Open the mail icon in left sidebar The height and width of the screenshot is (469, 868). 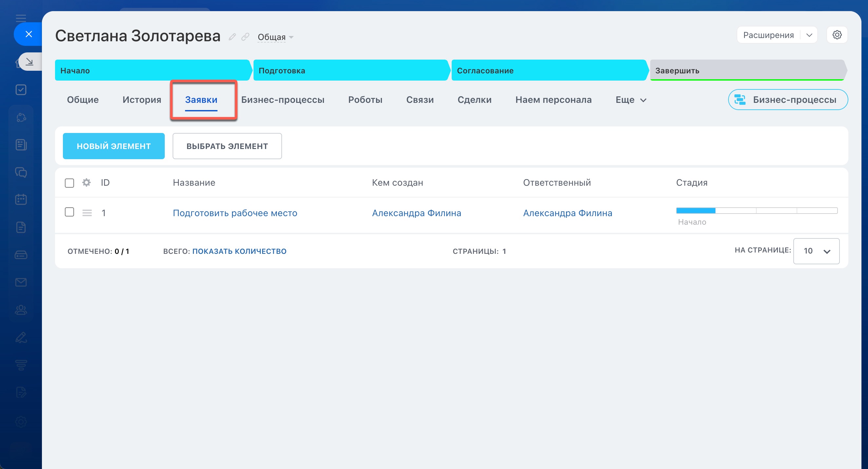click(x=21, y=282)
